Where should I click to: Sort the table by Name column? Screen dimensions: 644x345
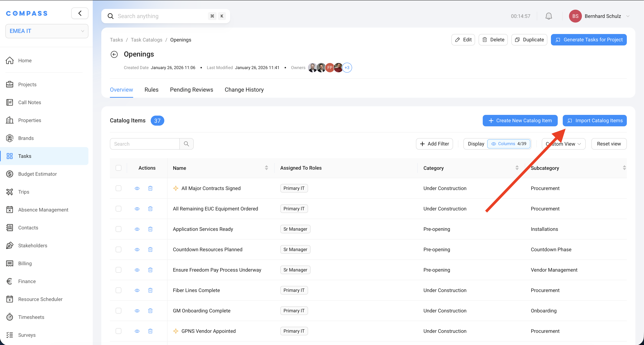267,168
